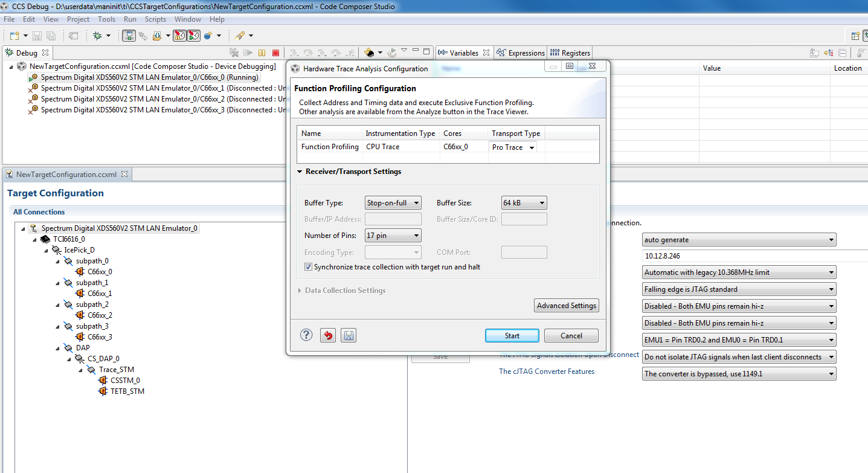Click 'The cJTAG Converter Features' link
This screenshot has width=868, height=473.
[x=547, y=372]
